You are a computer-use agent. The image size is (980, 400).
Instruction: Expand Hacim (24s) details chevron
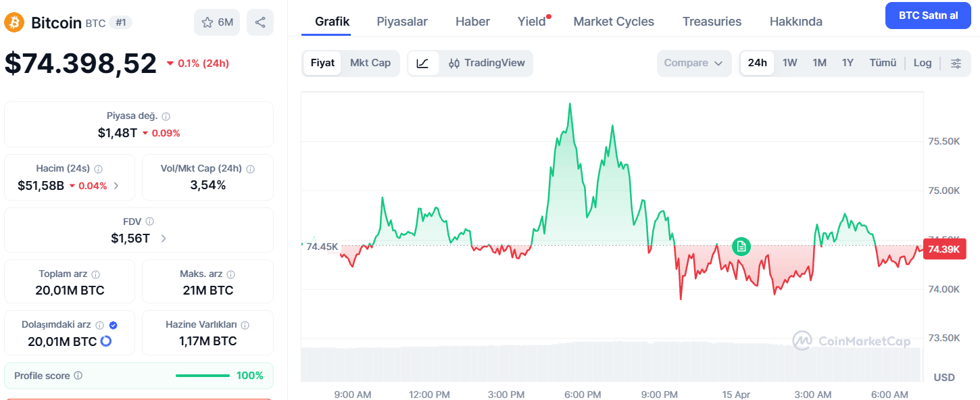point(116,186)
